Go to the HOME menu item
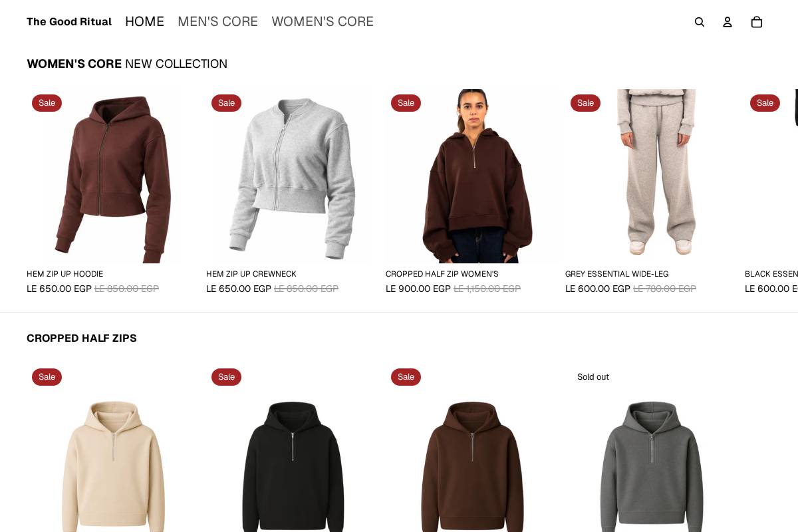The image size is (798, 532). [x=144, y=21]
